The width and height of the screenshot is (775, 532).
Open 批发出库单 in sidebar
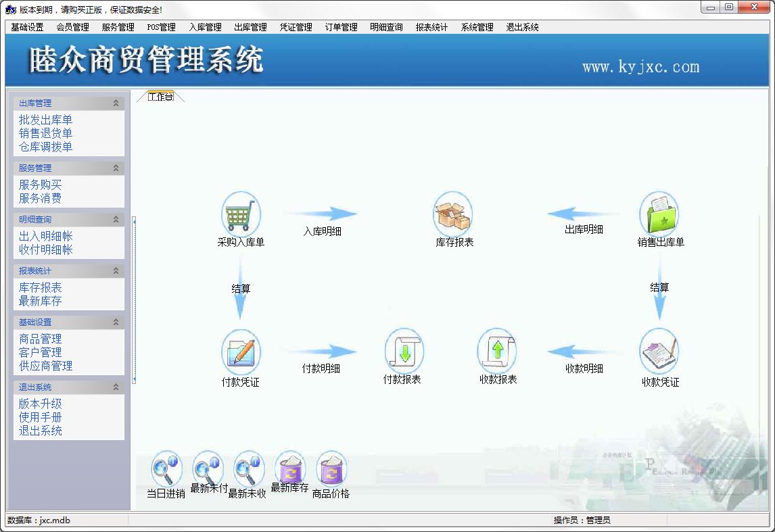(45, 120)
